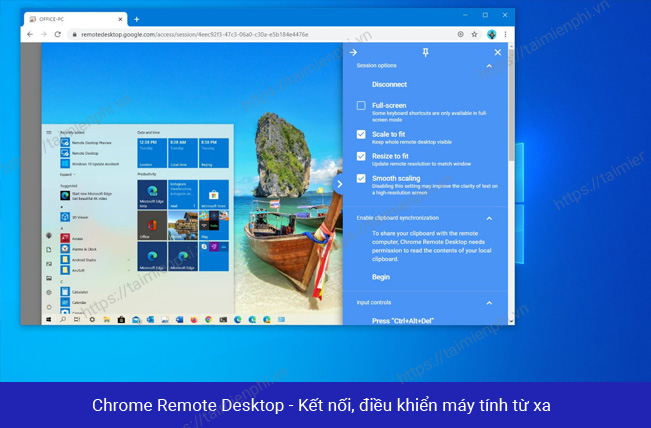The width and height of the screenshot is (651, 428).
Task: Collapse the Session options section
Action: click(489, 66)
